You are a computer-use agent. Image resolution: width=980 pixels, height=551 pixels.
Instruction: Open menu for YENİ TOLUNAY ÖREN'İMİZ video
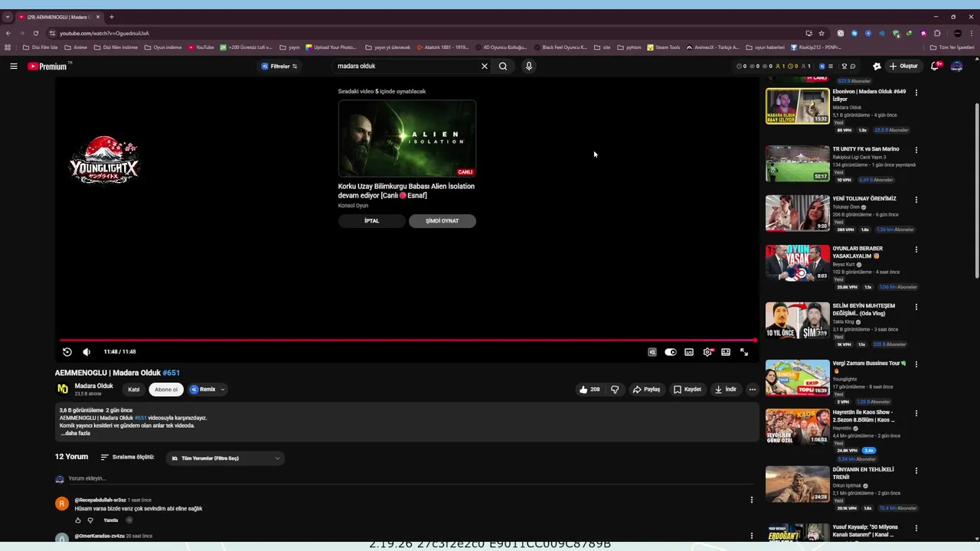pos(916,200)
